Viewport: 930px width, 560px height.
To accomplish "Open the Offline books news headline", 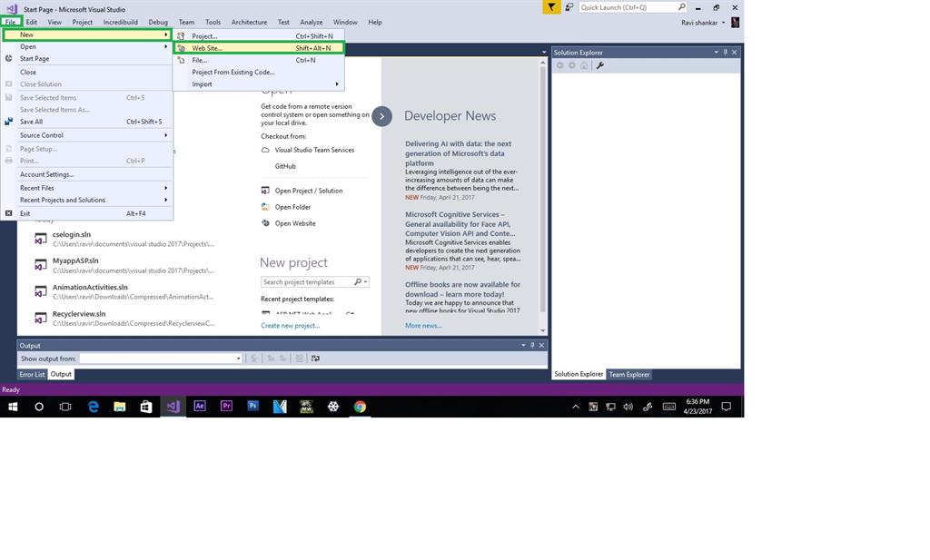I will [x=462, y=290].
